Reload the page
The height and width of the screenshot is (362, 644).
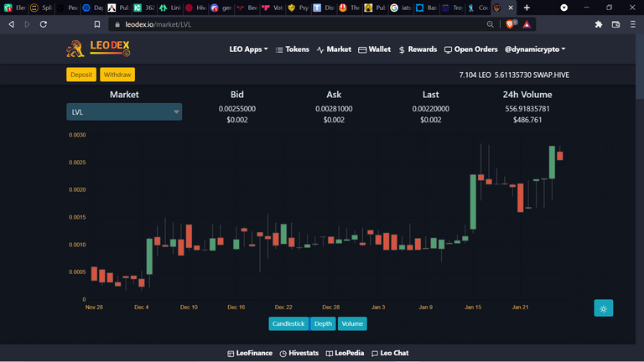point(43,24)
